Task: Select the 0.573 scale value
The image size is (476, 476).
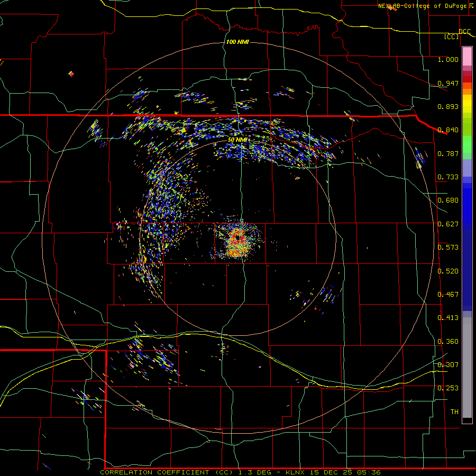Action: click(448, 248)
